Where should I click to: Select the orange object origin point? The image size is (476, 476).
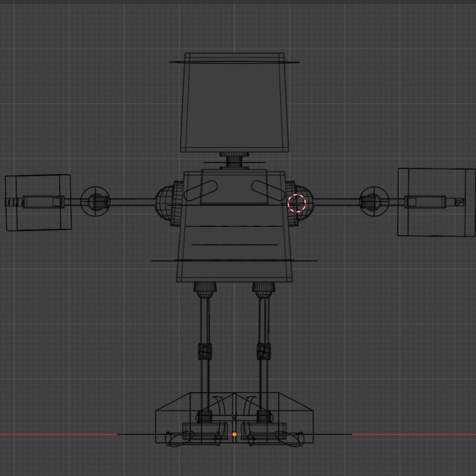234,434
